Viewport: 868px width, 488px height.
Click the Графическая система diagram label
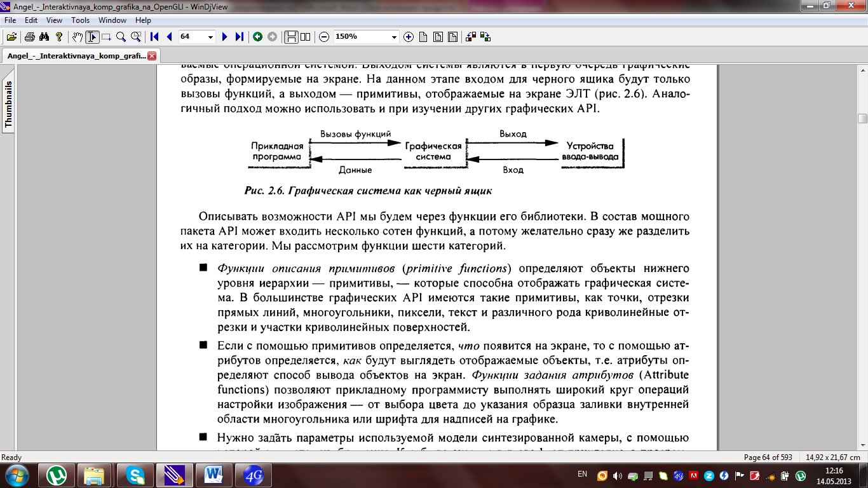(433, 151)
